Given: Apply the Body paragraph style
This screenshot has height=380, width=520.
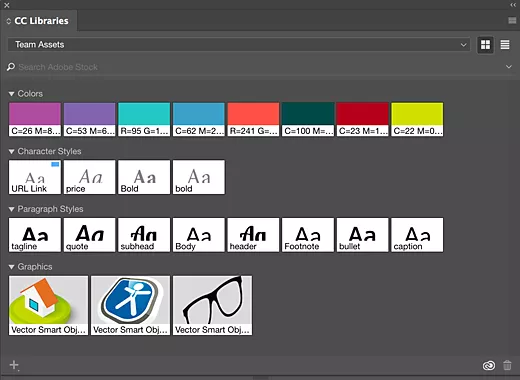Looking at the screenshot, I should point(199,235).
